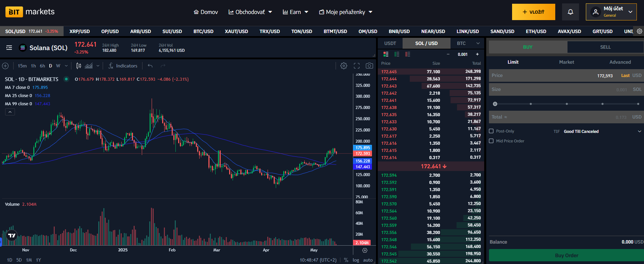Switch to the Market order tab
Image resolution: width=644 pixels, height=264 pixels.
566,62
